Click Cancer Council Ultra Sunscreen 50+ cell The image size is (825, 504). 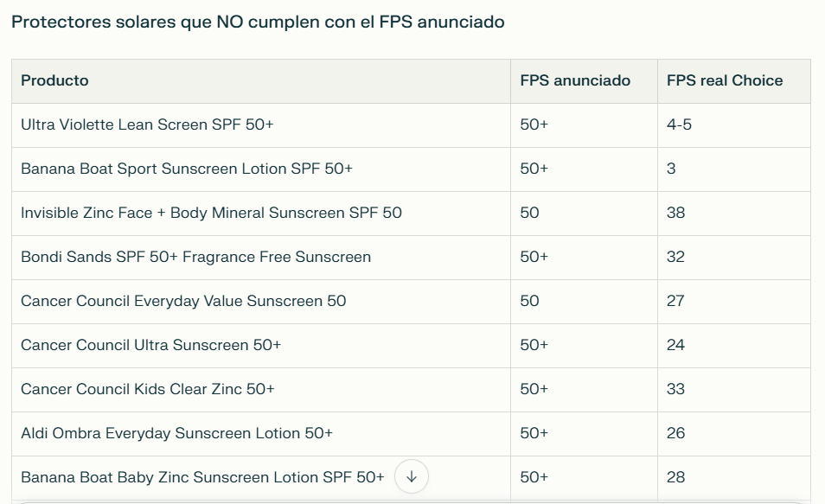click(x=261, y=346)
